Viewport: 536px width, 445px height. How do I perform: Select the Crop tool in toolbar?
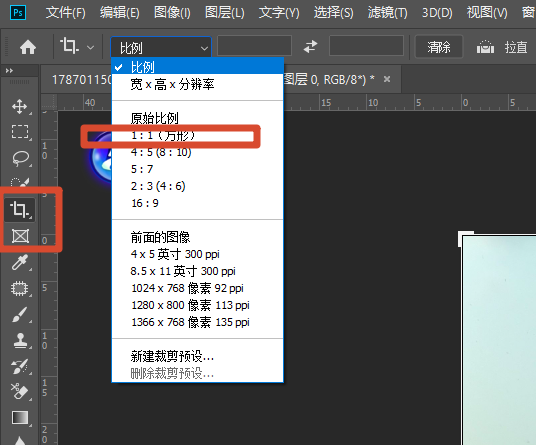[19, 210]
